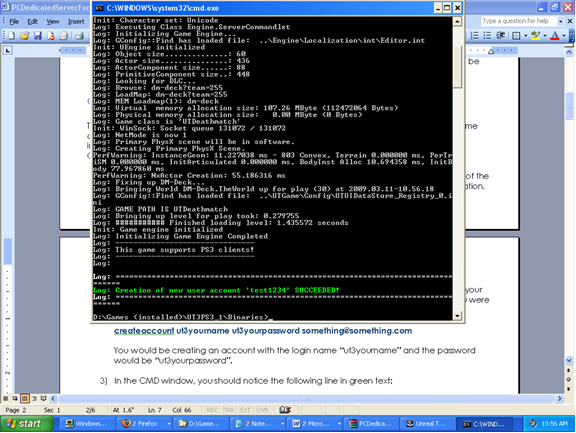Screen dimensions: 576x433
Task: Click the Outside Border icon in Word
Action: pyautogui.click(x=516, y=36)
